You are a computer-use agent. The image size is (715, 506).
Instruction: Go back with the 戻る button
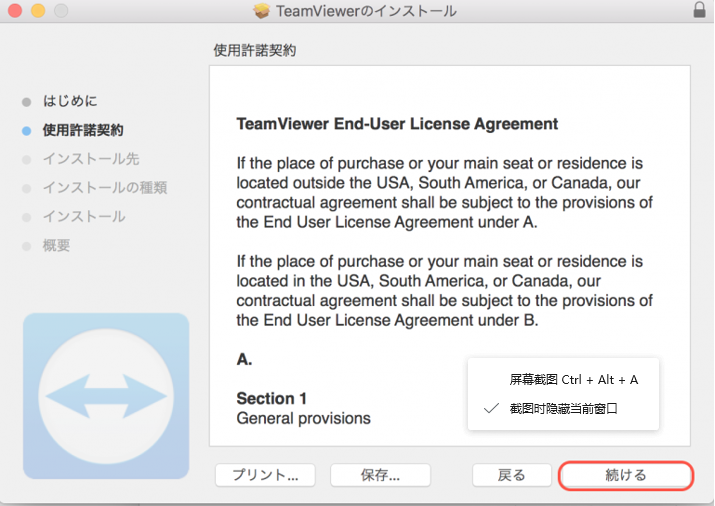pos(512,475)
